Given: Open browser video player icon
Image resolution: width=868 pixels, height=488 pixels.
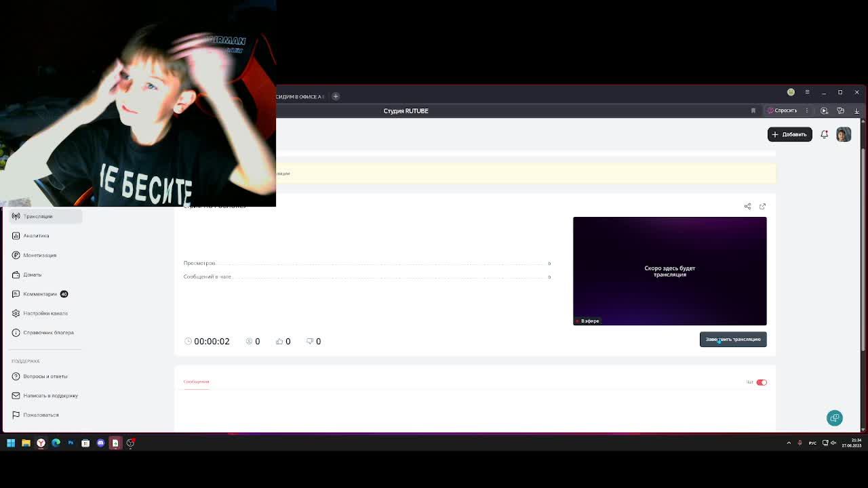Looking at the screenshot, I should 824,110.
